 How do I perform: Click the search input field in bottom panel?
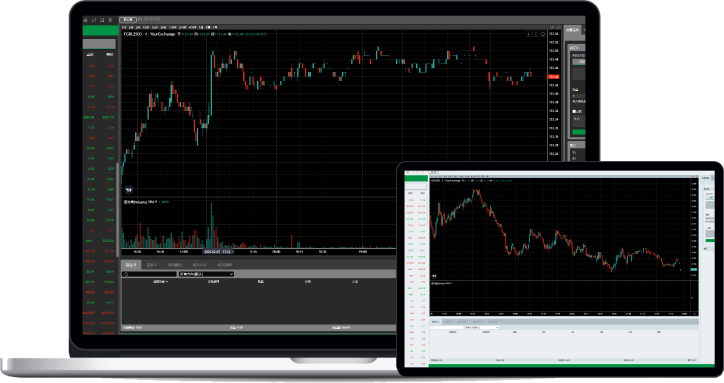coord(149,274)
